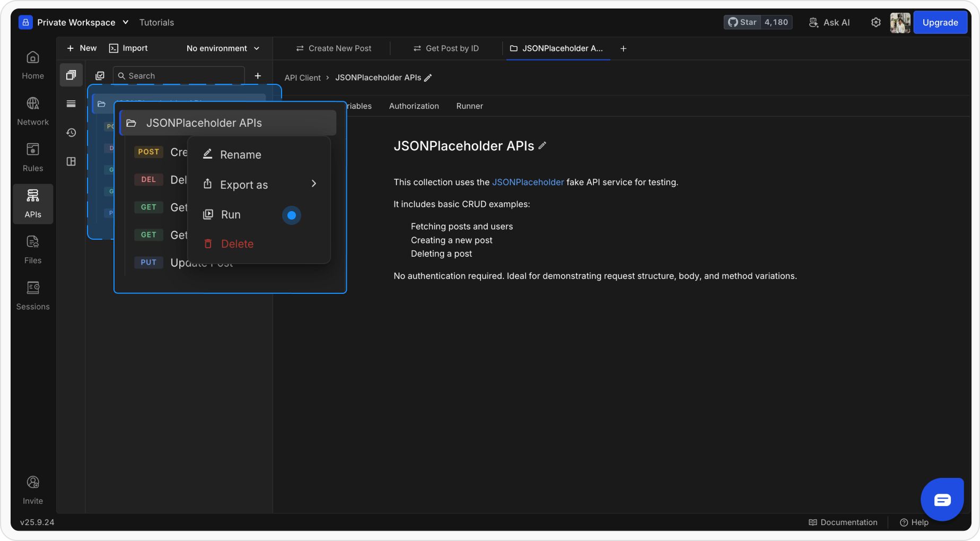
Task: Select the Network panel in the sidebar
Action: point(32,110)
